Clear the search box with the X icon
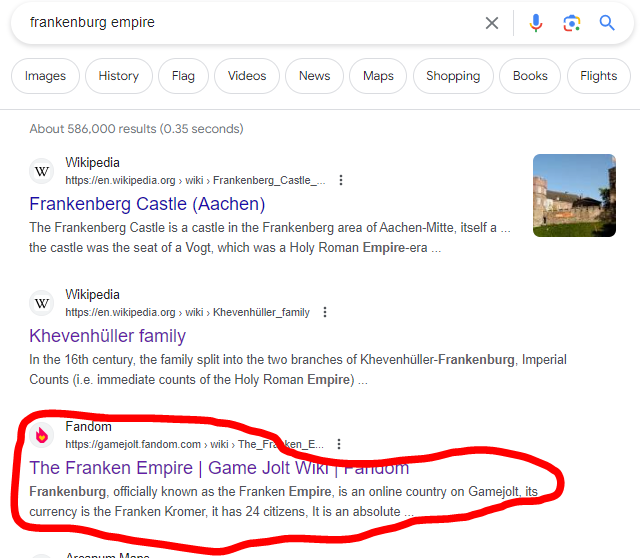This screenshot has width=640, height=558. (x=492, y=22)
